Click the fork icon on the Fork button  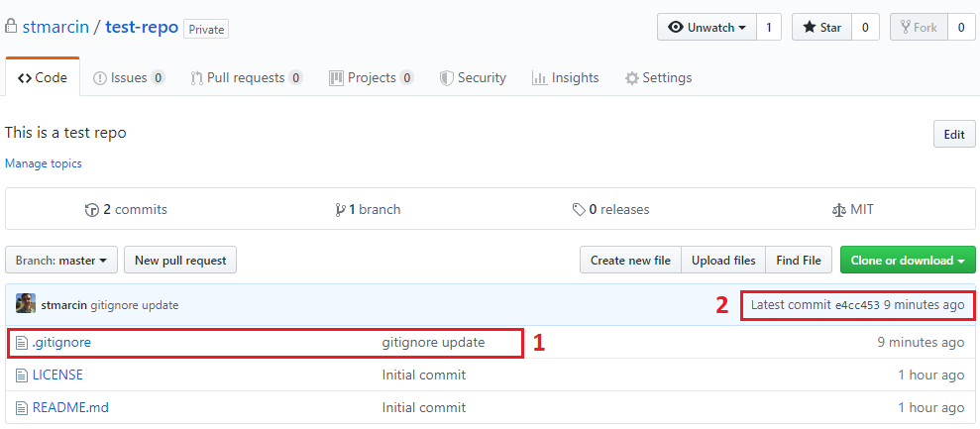point(905,28)
